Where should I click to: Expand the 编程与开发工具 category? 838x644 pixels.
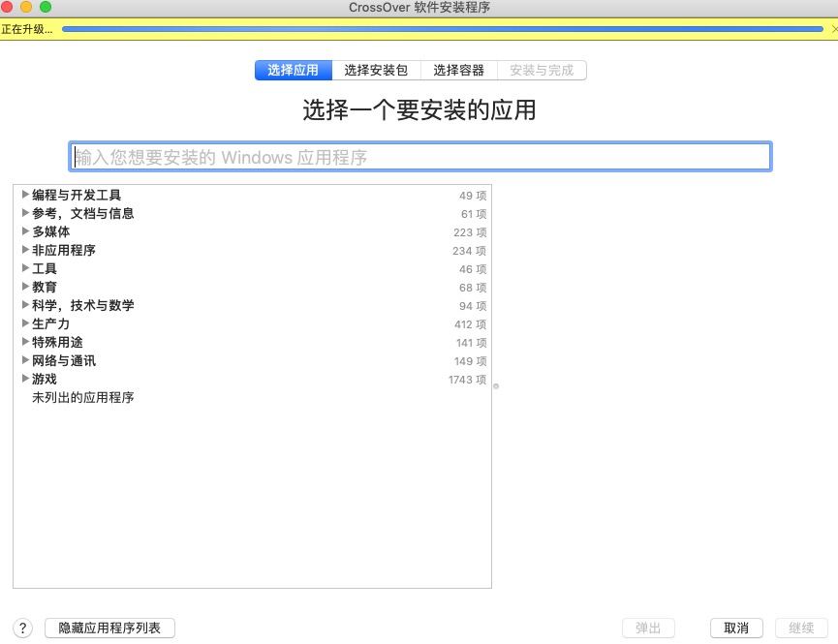[25, 195]
